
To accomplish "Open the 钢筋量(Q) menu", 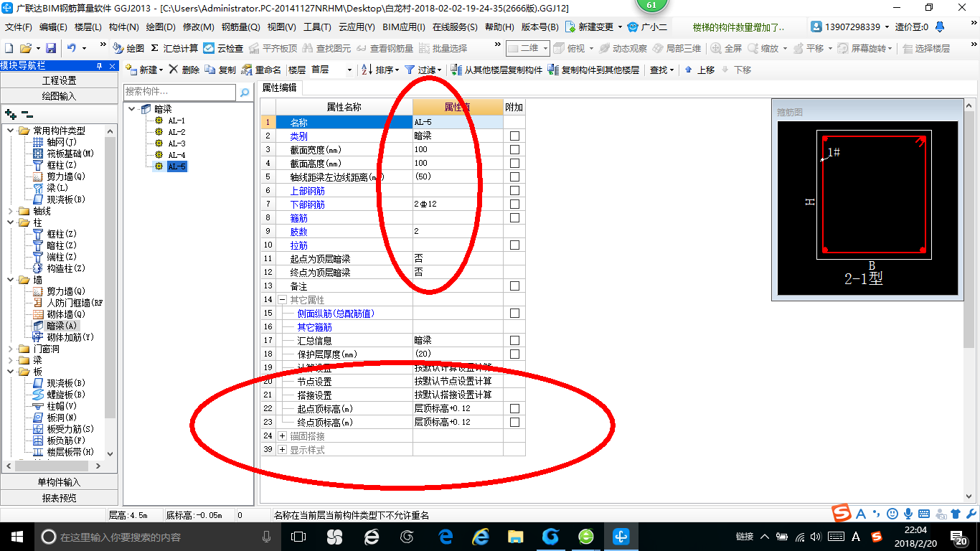I will 240,27.
